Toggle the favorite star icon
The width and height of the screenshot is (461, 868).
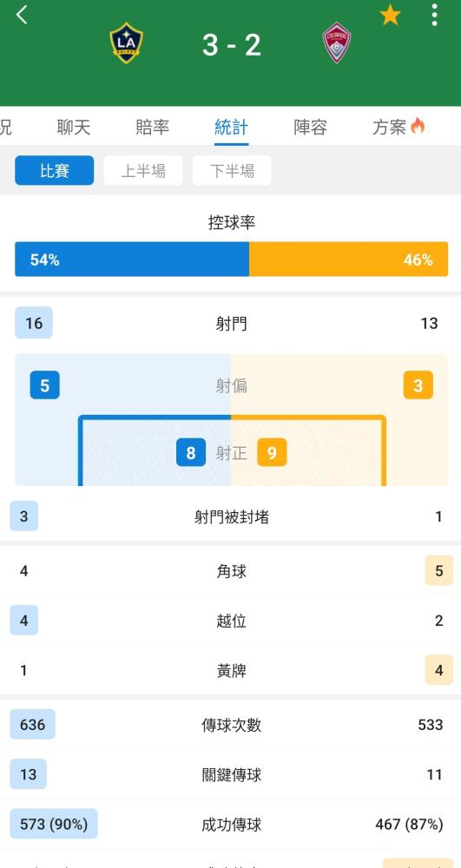(x=390, y=15)
